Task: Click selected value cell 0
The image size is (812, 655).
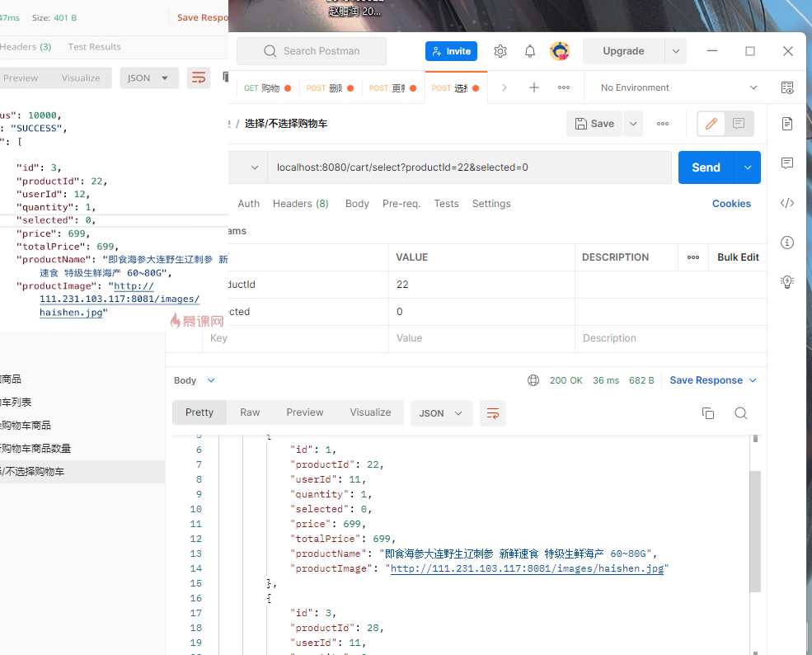Action: [481, 312]
